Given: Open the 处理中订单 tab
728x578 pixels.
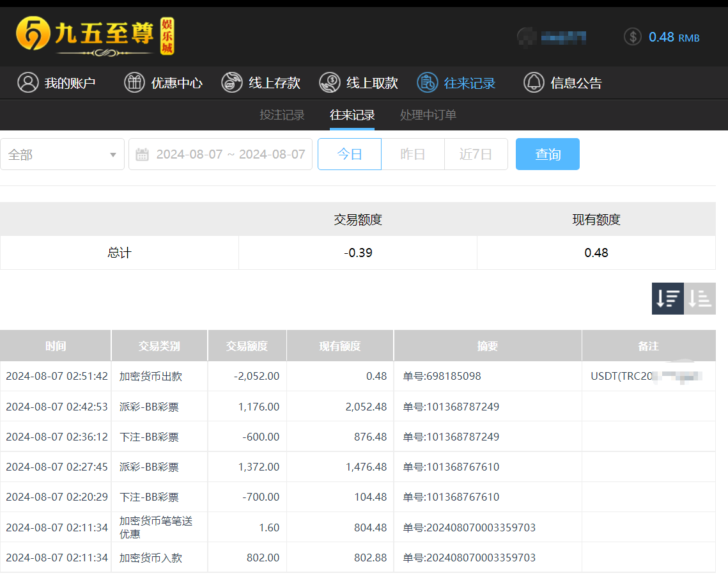Looking at the screenshot, I should [x=427, y=115].
